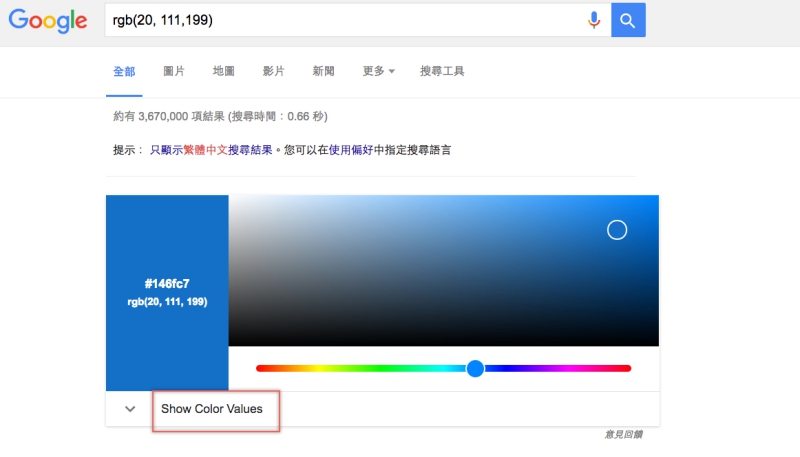Open the 地圖 tab
Image resolution: width=800 pixels, height=457 pixels.
click(223, 71)
